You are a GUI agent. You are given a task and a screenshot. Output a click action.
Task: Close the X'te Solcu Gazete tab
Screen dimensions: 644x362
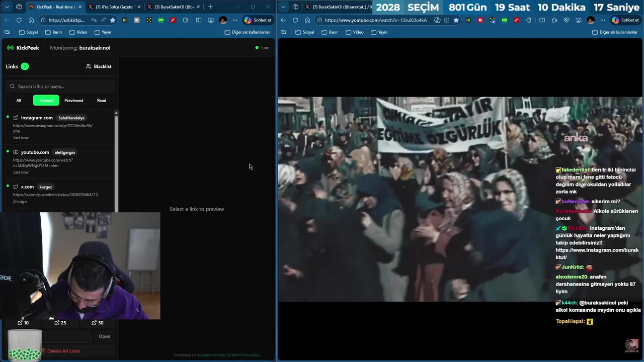click(x=139, y=7)
